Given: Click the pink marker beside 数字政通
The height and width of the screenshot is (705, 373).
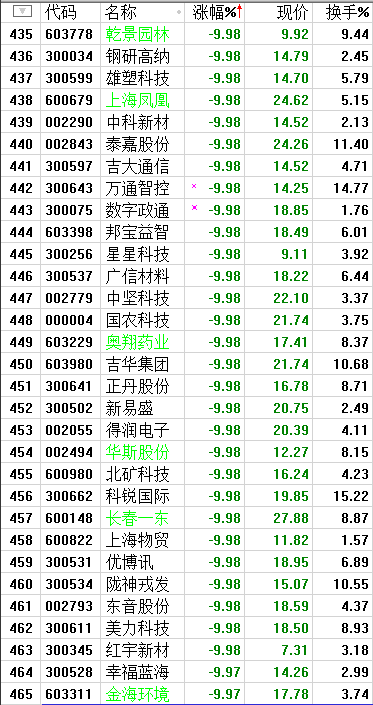Looking at the screenshot, I should pyautogui.click(x=194, y=207).
